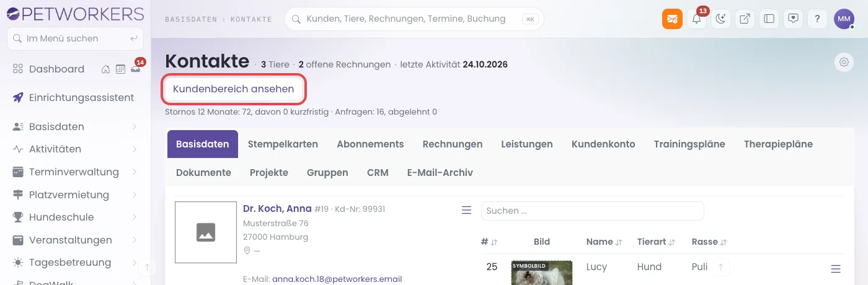Expand Tagesbetreuung sidebar menu
Image resolution: width=868 pixels, height=285 pixels.
click(x=75, y=263)
